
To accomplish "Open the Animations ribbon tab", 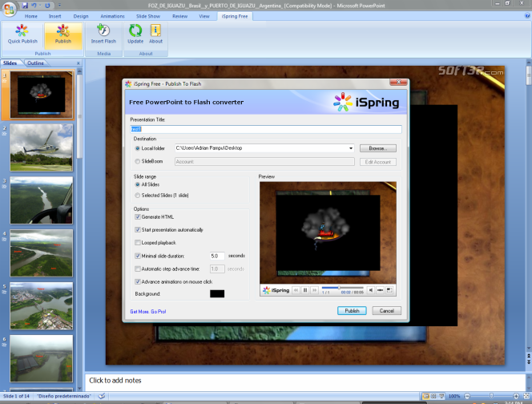I will pos(112,16).
